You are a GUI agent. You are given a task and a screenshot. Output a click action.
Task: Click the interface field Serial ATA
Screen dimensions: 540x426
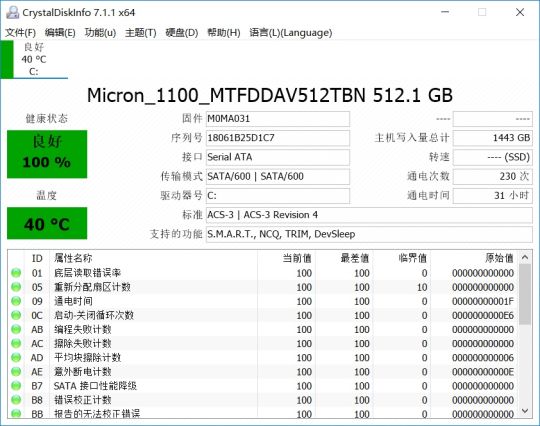[278, 157]
